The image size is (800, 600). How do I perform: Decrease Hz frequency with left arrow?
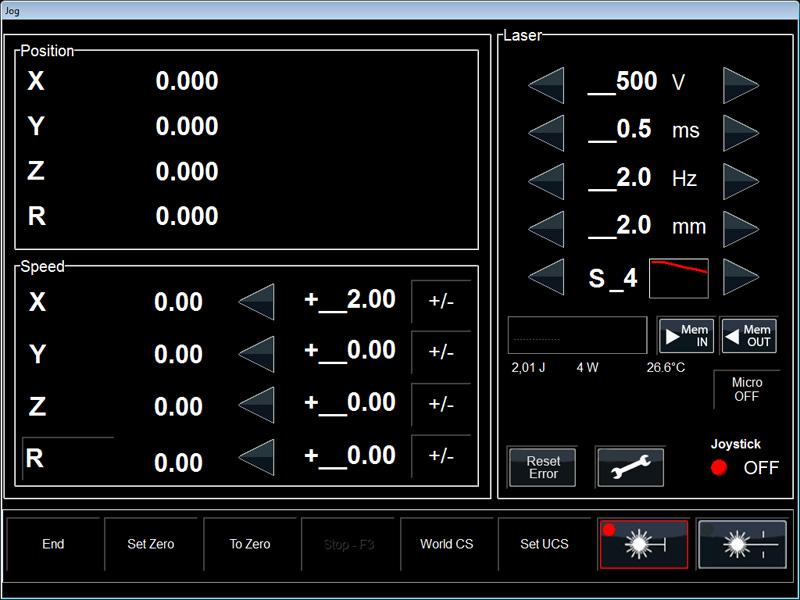pyautogui.click(x=547, y=180)
